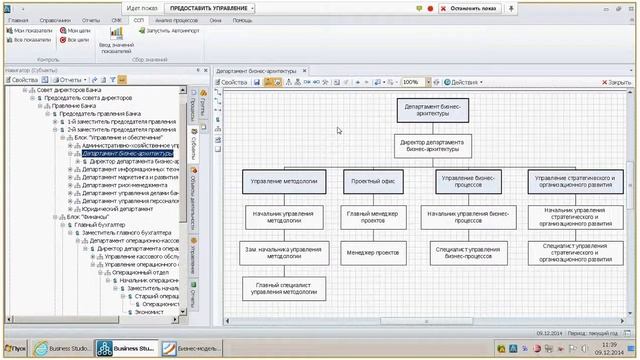Expand 1-й заместитель председателя правления node

pyautogui.click(x=55, y=122)
